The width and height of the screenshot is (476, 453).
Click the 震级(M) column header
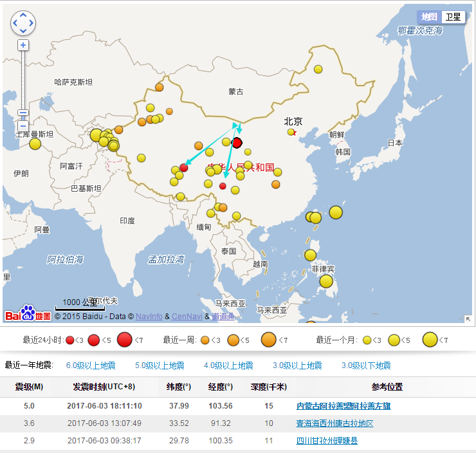29,387
